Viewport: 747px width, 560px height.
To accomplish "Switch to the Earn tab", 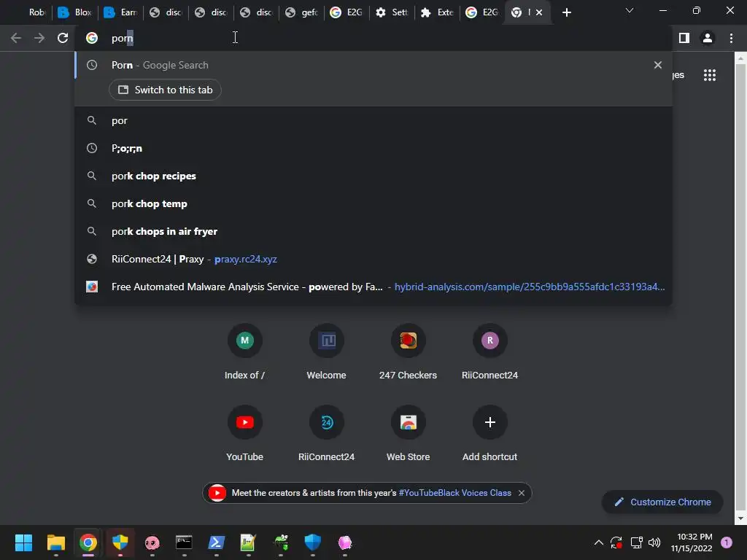I will pos(120,12).
